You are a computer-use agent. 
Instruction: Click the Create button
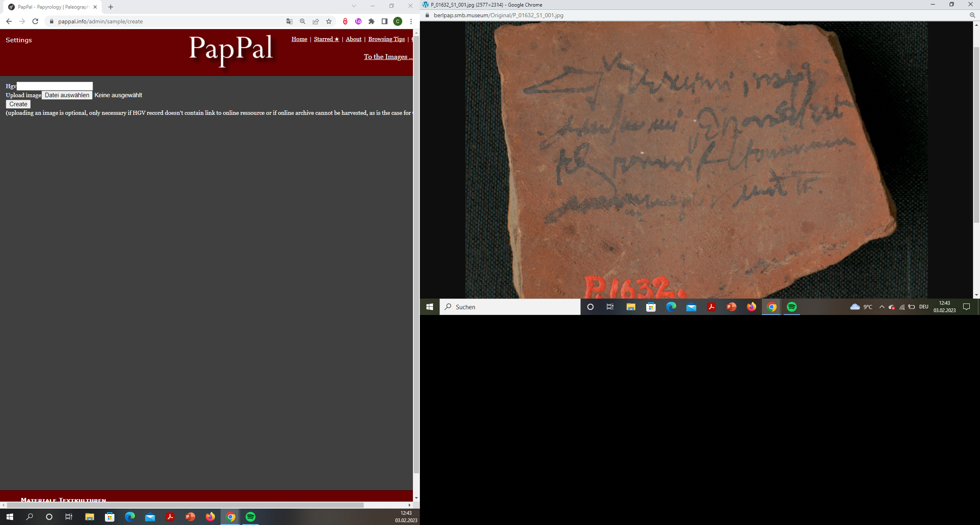click(18, 104)
